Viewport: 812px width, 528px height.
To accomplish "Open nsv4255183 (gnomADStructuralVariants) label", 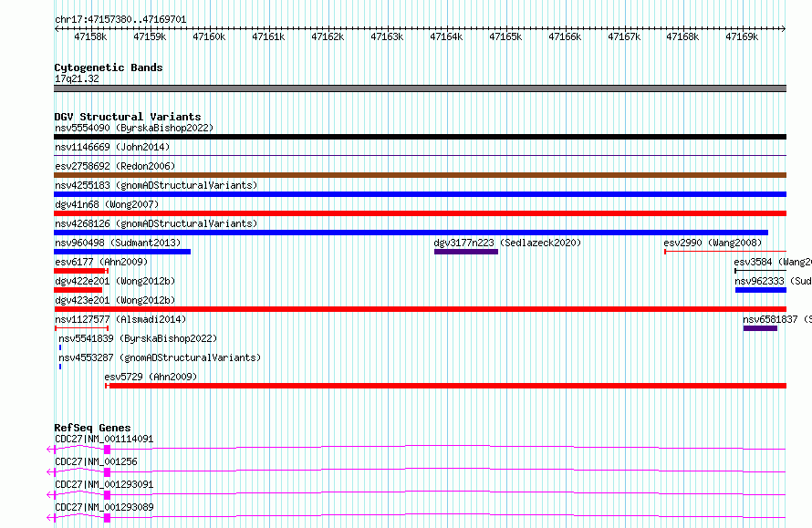I will (x=156, y=185).
